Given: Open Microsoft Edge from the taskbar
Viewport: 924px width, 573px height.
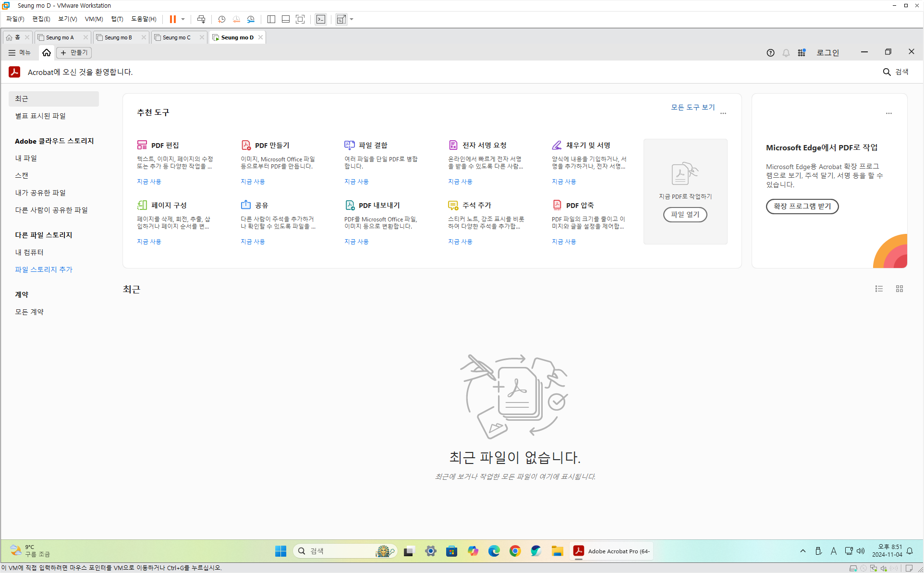Looking at the screenshot, I should click(494, 551).
